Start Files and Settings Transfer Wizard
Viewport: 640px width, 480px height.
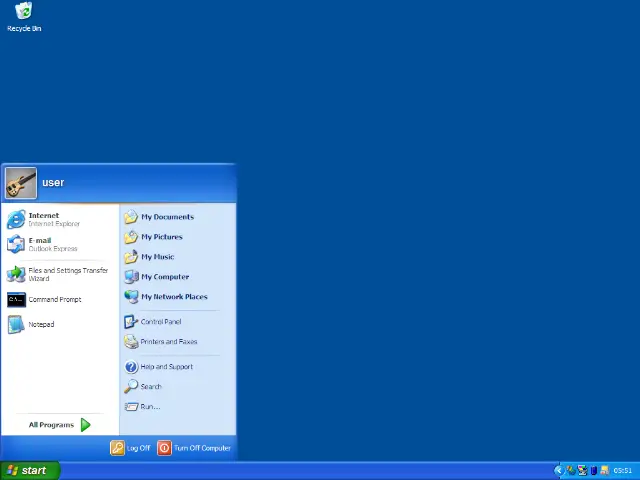click(x=60, y=274)
